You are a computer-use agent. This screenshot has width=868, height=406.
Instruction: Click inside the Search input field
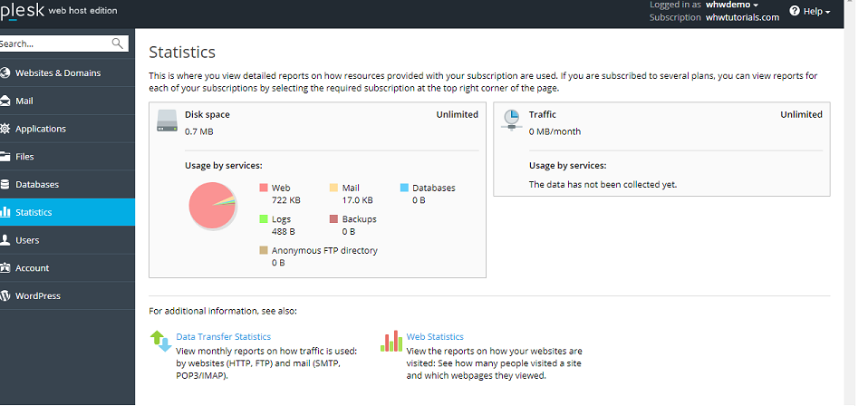click(x=54, y=43)
